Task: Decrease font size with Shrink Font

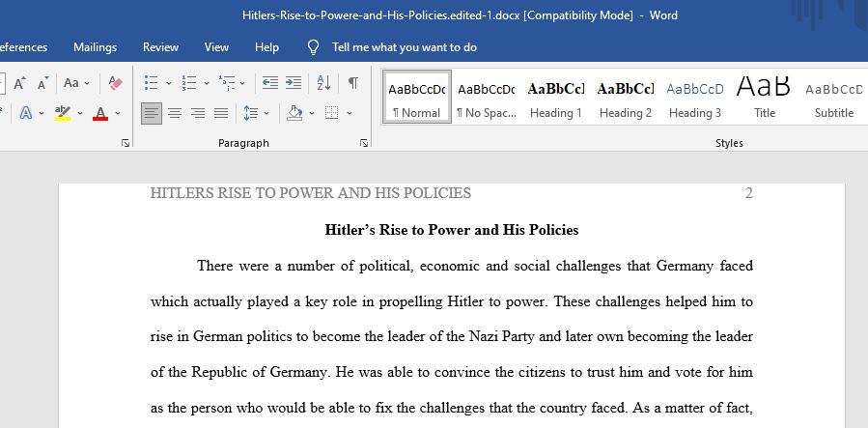Action: tap(43, 84)
